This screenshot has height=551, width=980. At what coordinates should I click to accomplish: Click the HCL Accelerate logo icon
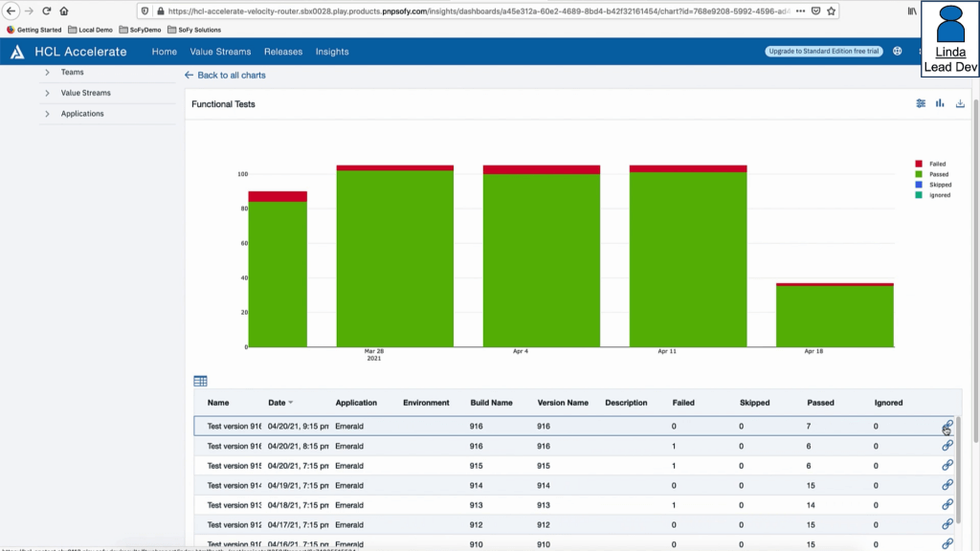click(x=17, y=52)
